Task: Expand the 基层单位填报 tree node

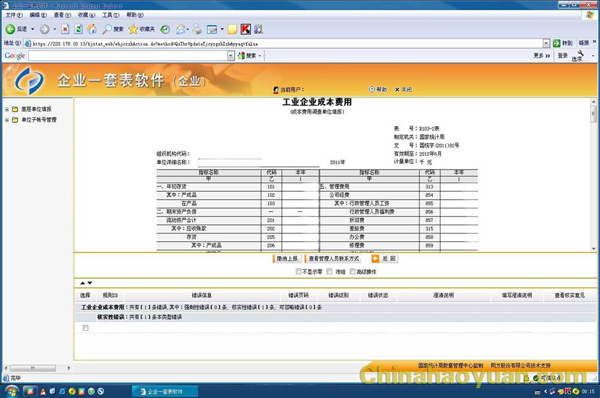Action: click(x=7, y=109)
